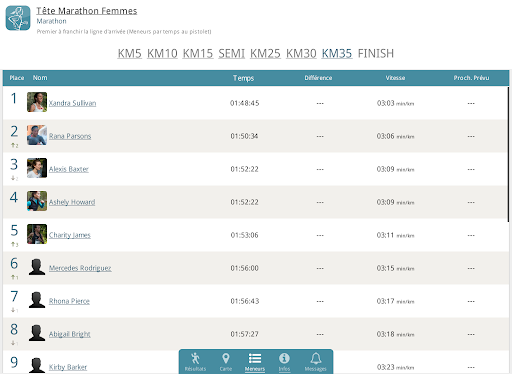This screenshot has width=512, height=374.
Task: Switch to the KM25 checkpoint tab
Action: [x=265, y=53]
